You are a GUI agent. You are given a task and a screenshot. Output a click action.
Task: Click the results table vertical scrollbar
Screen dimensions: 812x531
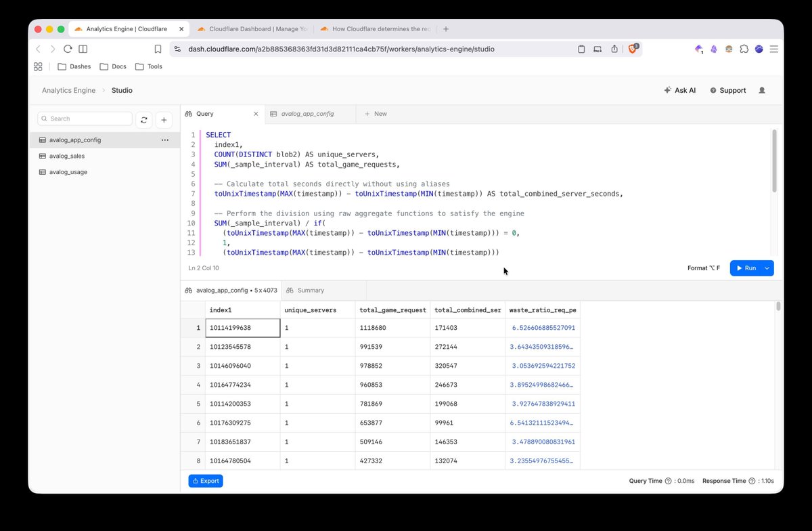pos(778,306)
